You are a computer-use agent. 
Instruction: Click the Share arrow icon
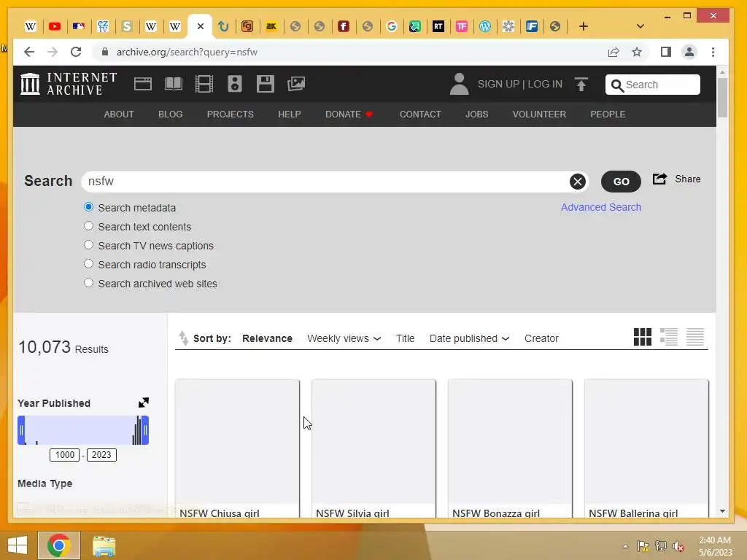659,179
